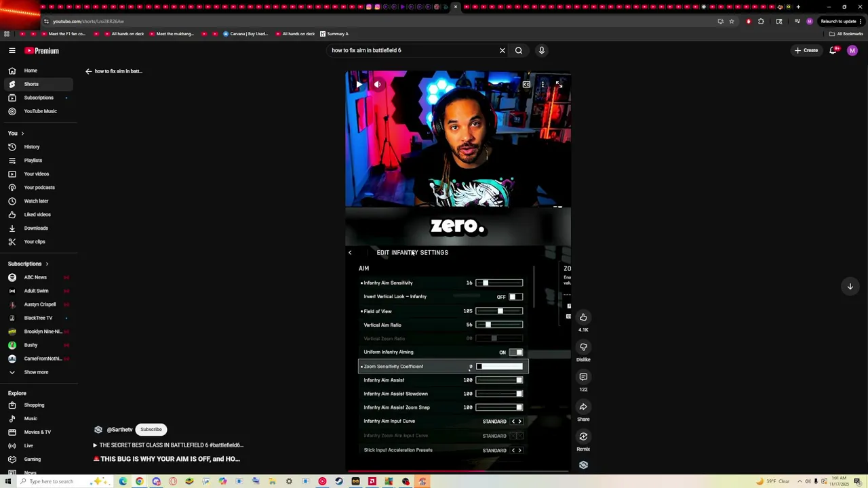Launch Steam from the taskbar
868x488 pixels.
pos(339,481)
